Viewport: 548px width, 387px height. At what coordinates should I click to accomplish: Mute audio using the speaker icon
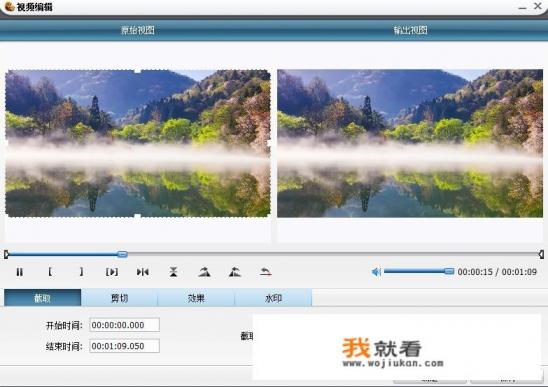pos(376,272)
